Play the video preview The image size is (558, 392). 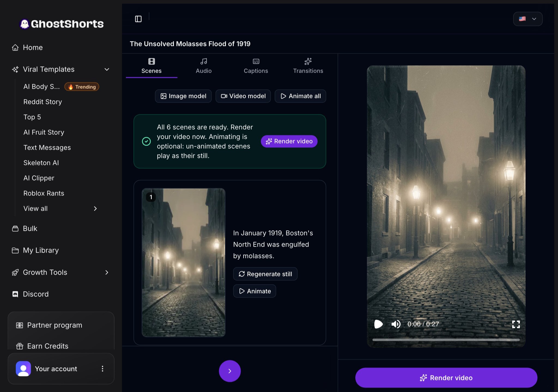(x=378, y=324)
